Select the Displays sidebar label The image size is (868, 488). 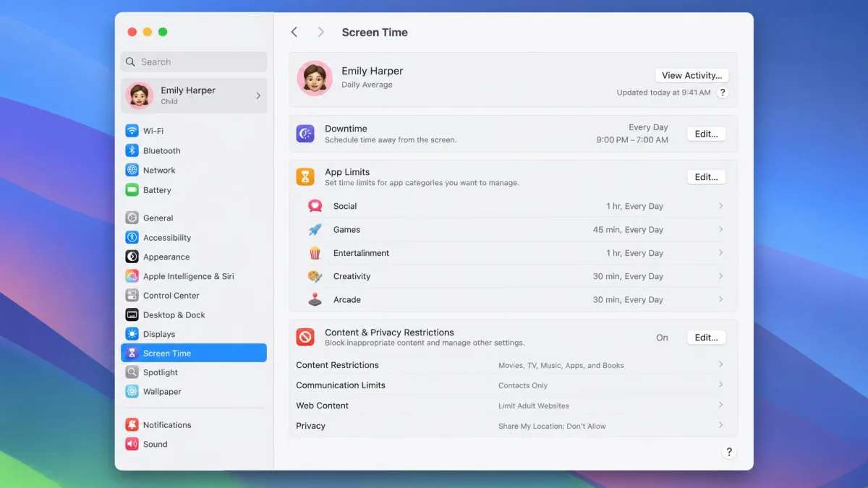[x=159, y=334]
